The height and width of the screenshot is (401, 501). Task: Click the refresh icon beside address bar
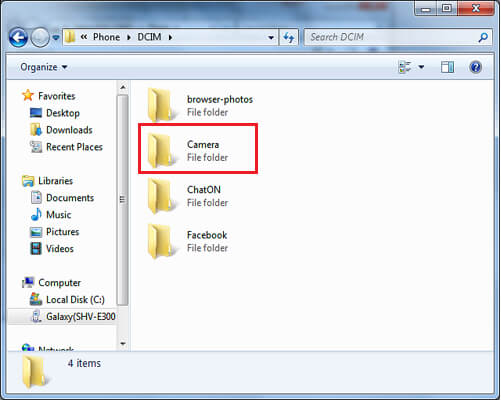(288, 37)
